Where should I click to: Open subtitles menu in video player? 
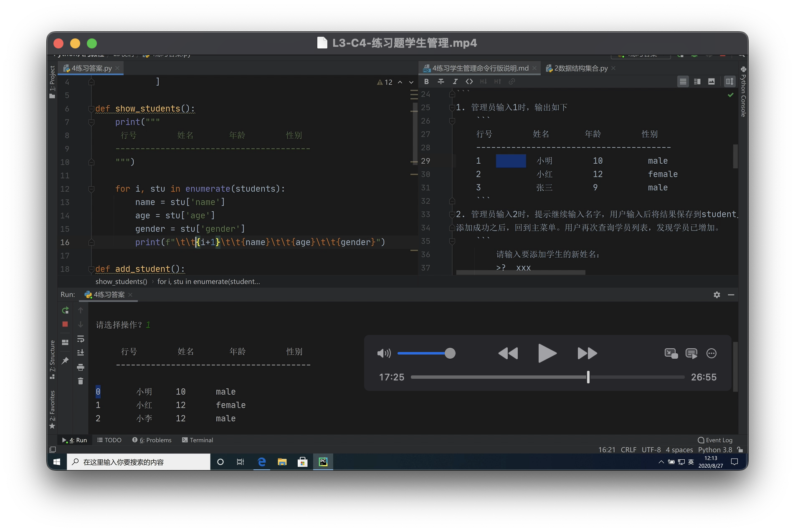[691, 353]
